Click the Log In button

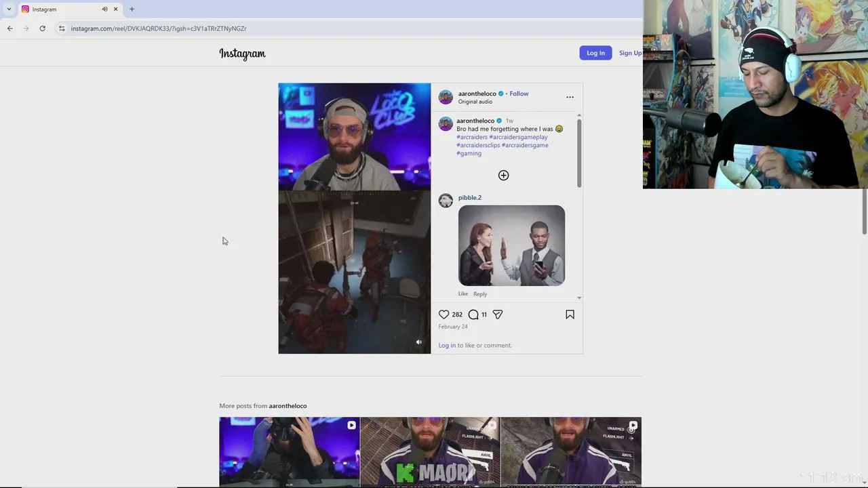click(x=595, y=53)
